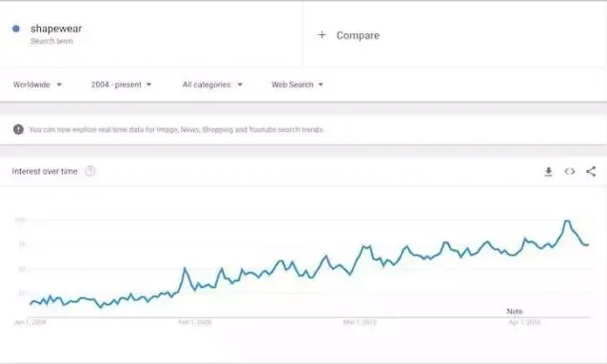Click the 2008 spike on the trend line
Screen dimensions: 607x364
185,268
